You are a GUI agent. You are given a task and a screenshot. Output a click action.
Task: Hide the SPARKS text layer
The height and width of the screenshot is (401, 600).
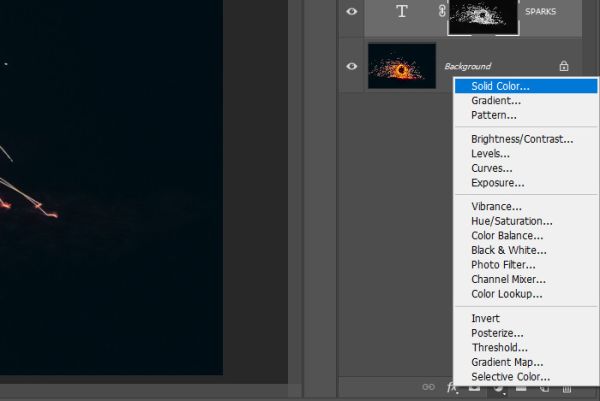[x=352, y=11]
